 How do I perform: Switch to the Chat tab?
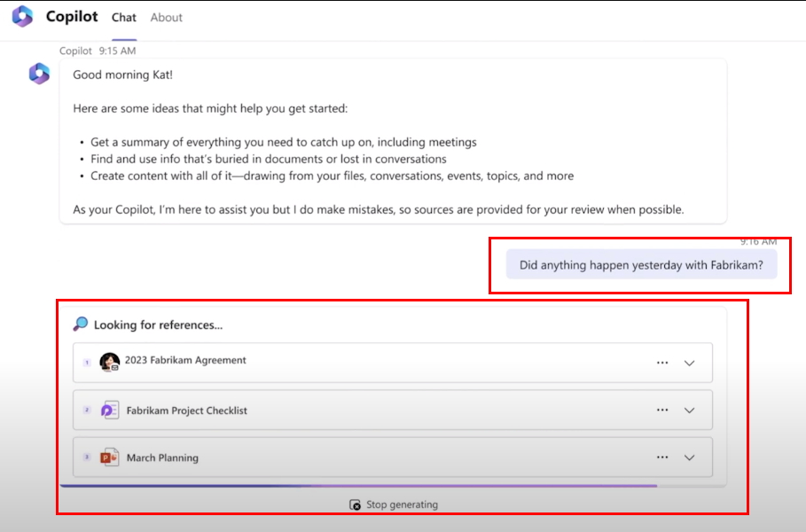click(x=124, y=18)
